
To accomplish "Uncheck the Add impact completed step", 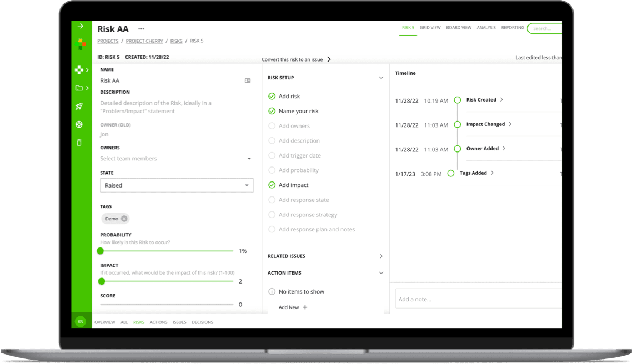I will point(272,185).
